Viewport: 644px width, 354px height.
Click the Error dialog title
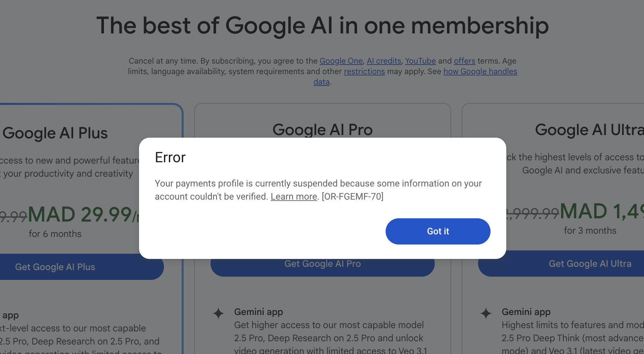tap(170, 158)
